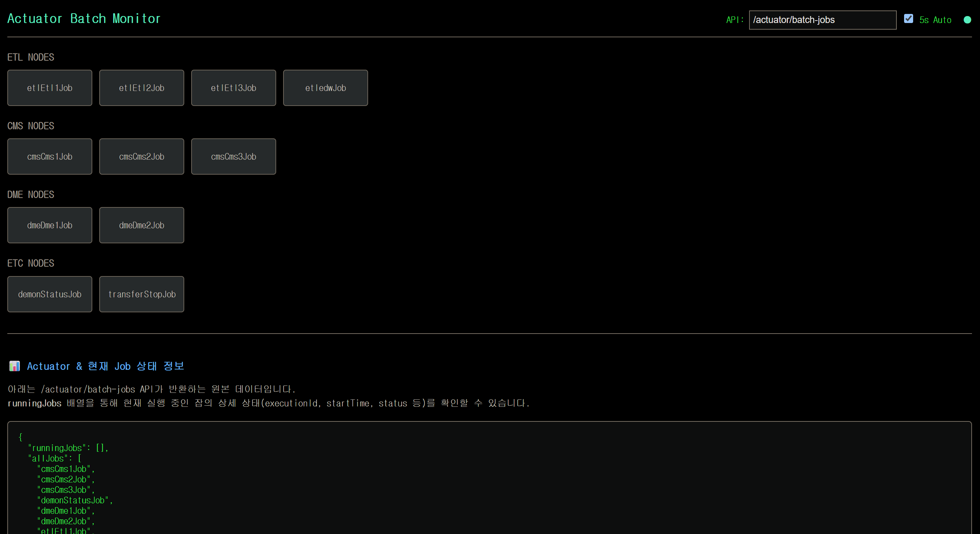Click the dmeDme2Job button

pyautogui.click(x=141, y=225)
